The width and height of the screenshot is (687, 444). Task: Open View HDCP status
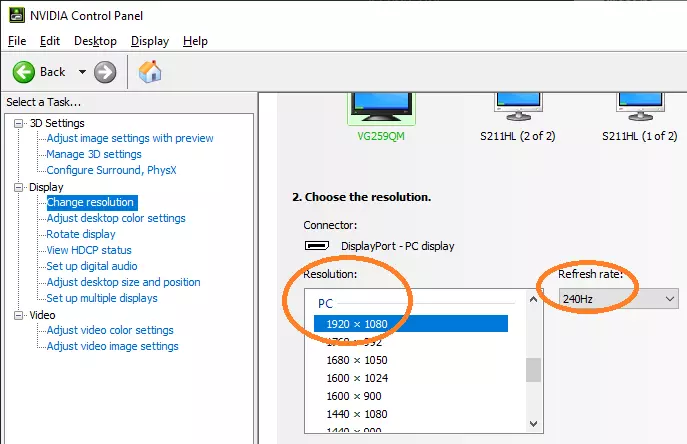coord(89,250)
